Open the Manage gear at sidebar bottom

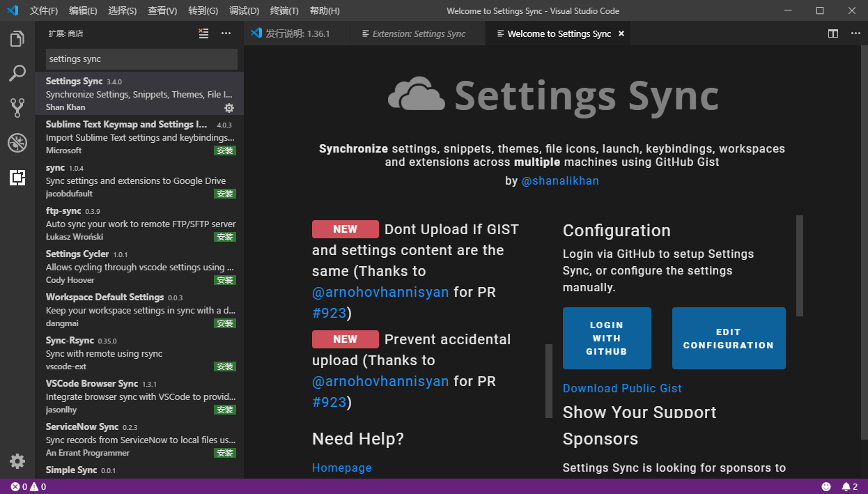pyautogui.click(x=17, y=461)
